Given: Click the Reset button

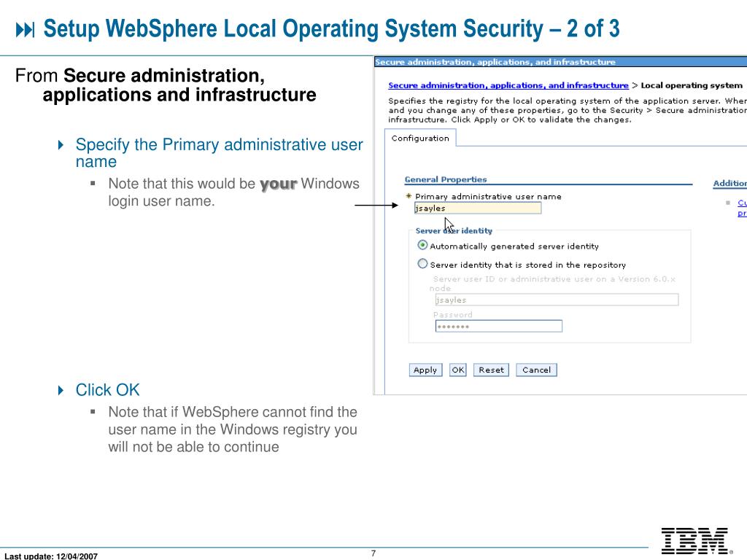Looking at the screenshot, I should coord(491,370).
